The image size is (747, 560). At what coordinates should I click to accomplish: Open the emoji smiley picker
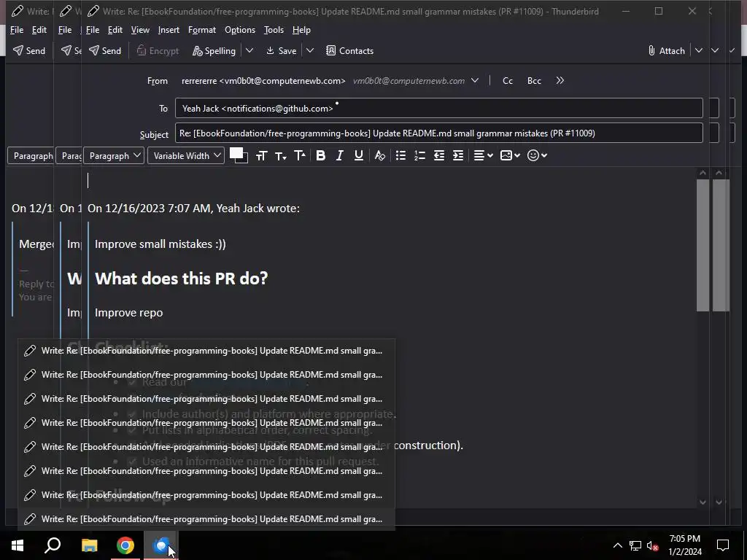pyautogui.click(x=537, y=156)
